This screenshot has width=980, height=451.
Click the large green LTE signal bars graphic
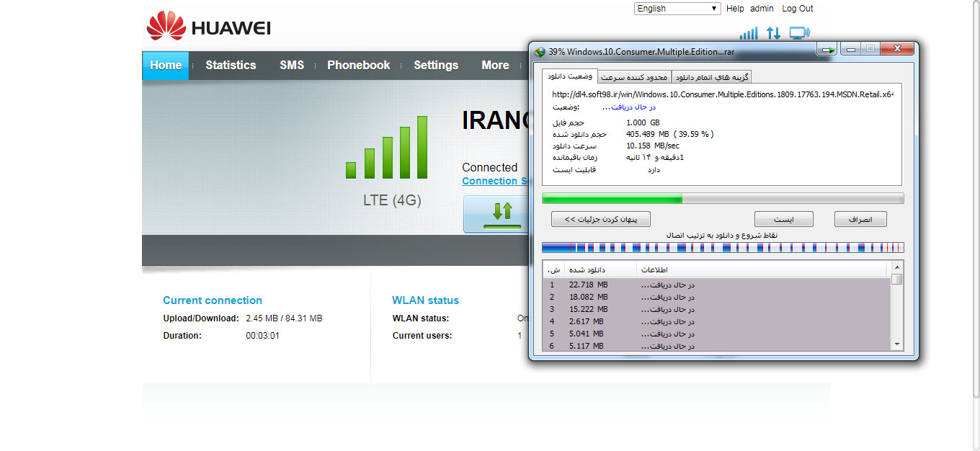tap(386, 147)
